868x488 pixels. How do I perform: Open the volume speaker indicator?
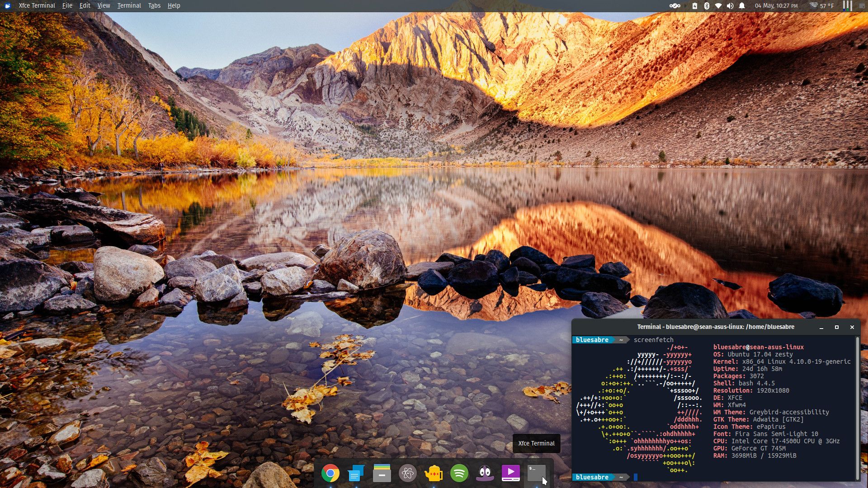(730, 6)
